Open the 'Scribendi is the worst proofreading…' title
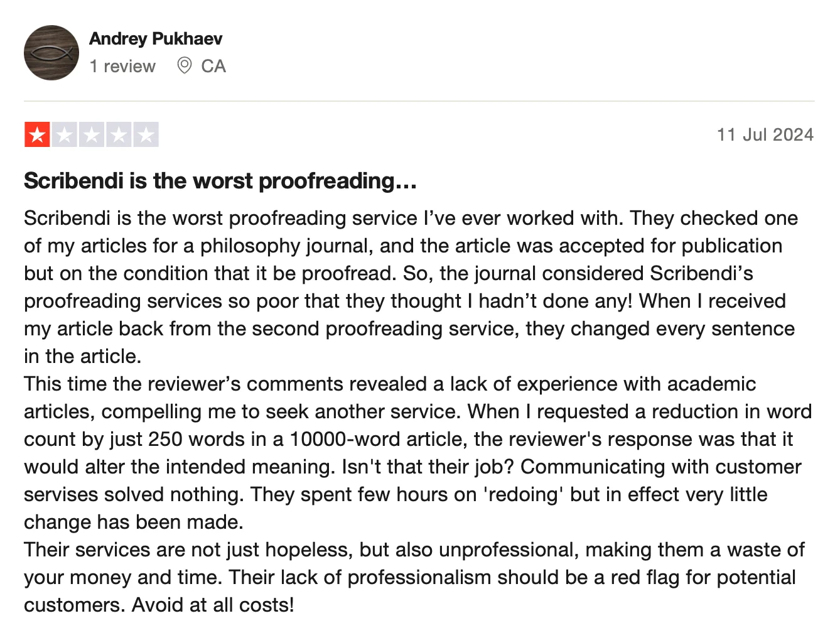This screenshot has height=628, width=840. tap(220, 181)
